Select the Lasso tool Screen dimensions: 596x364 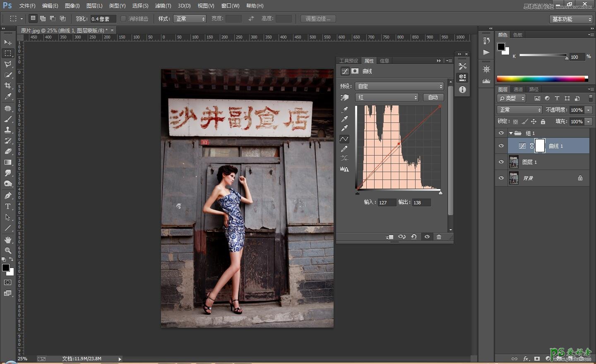(x=8, y=64)
